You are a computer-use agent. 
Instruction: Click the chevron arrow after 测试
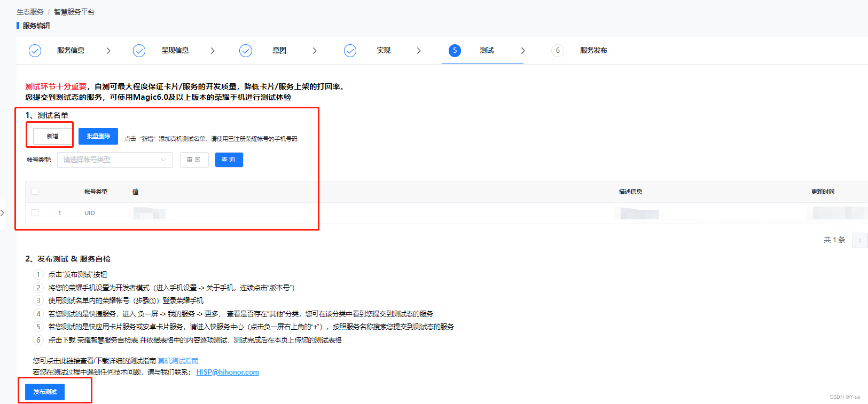523,51
